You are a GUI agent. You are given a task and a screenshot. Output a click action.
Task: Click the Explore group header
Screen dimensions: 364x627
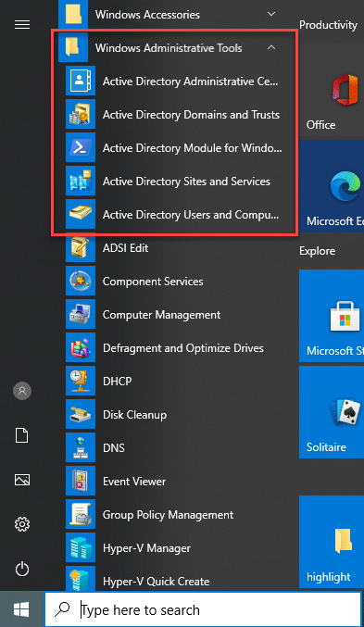tap(317, 251)
